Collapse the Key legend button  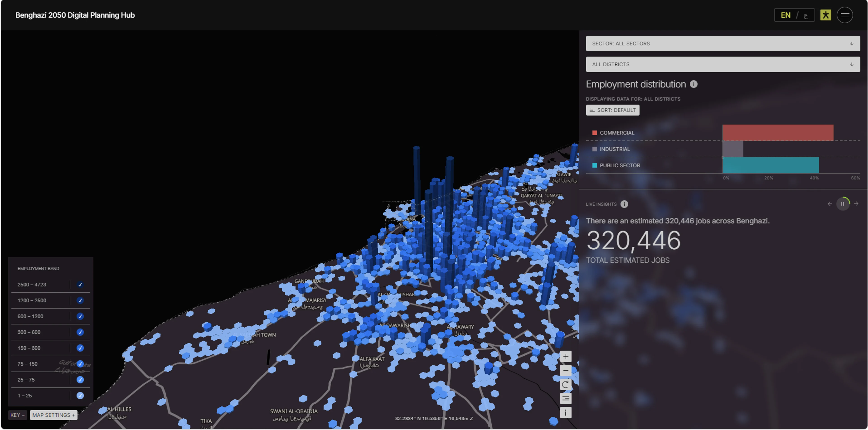point(18,415)
